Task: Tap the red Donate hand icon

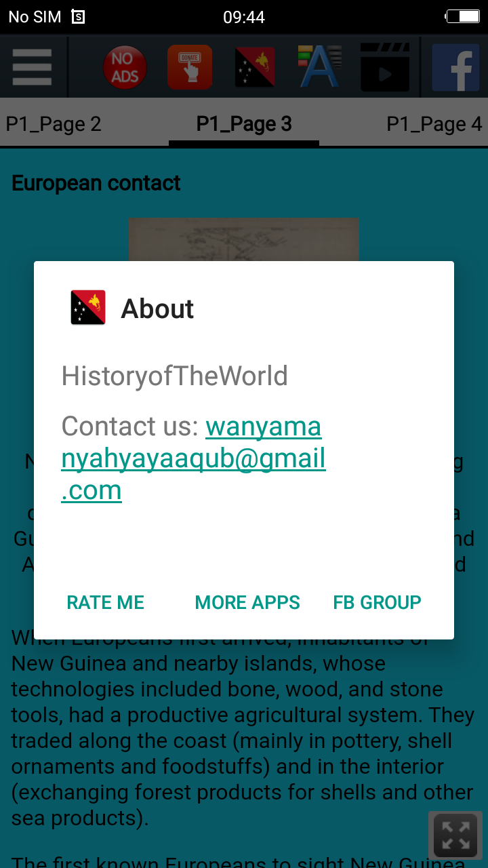Action: [190, 67]
